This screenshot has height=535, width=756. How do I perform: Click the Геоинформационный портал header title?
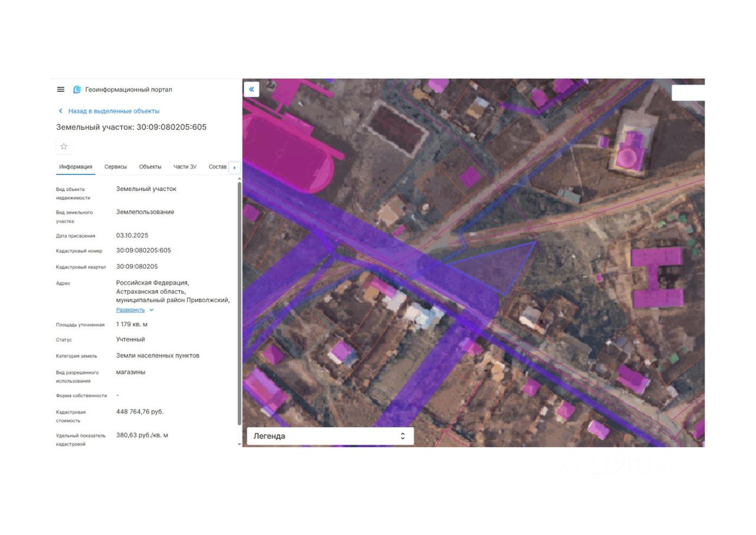coord(129,90)
